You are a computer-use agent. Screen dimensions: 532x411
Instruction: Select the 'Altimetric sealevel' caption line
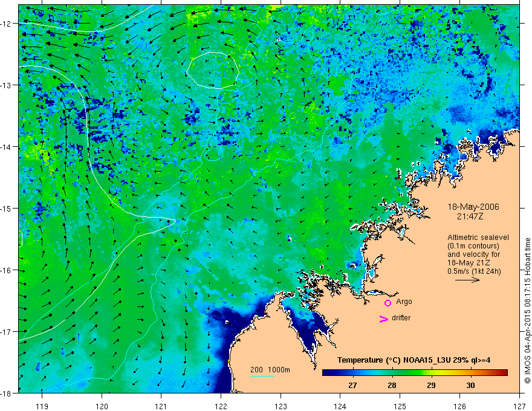[x=478, y=238]
